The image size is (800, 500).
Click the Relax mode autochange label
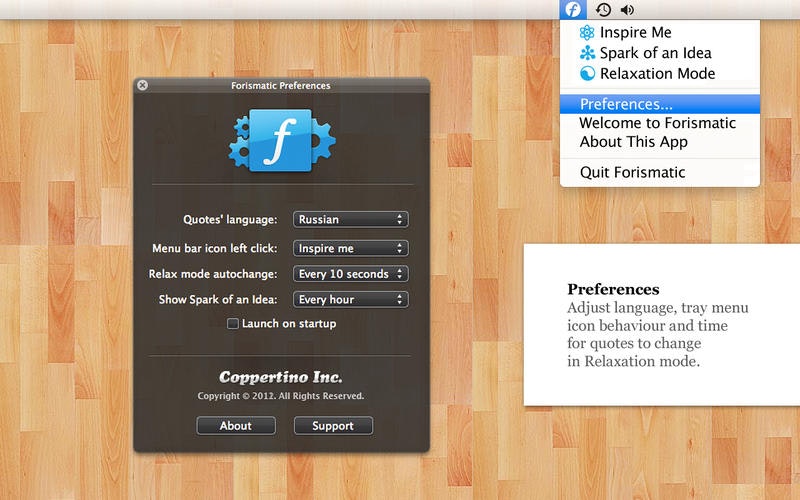tap(213, 274)
